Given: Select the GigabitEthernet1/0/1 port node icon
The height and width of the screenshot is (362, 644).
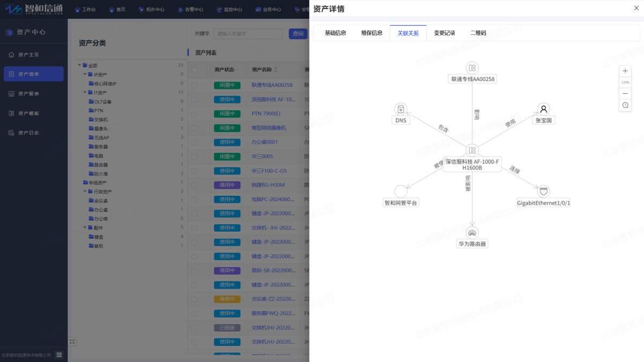Looking at the screenshot, I should coord(544,191).
